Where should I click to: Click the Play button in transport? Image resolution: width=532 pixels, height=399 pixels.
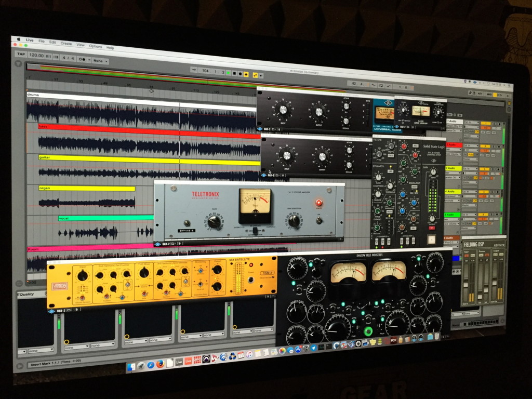229,73
